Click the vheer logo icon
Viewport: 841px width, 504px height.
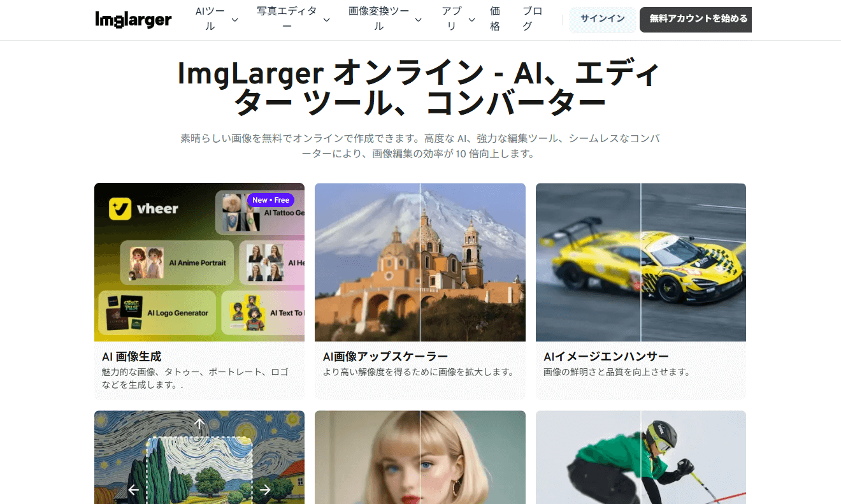pos(120,208)
